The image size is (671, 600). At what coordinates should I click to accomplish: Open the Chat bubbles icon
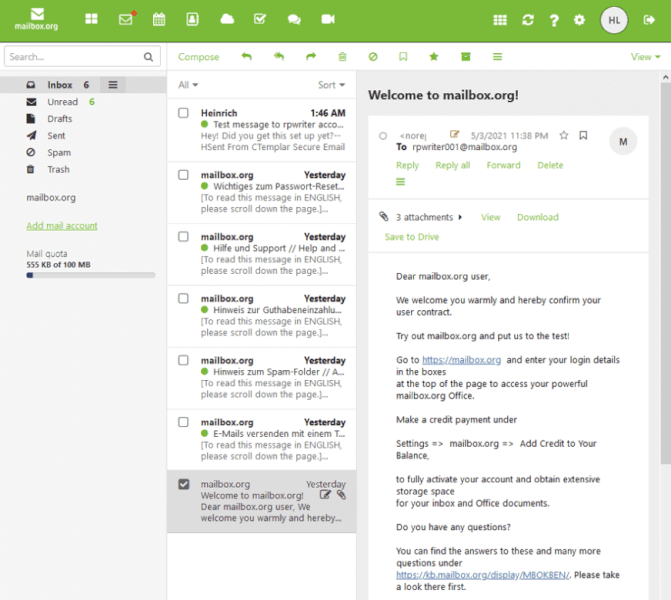click(294, 20)
